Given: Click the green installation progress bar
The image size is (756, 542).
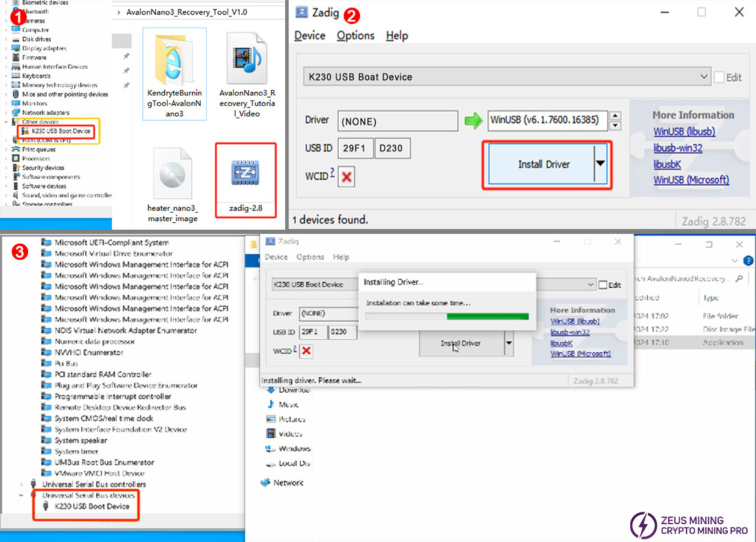Looking at the screenshot, I should (x=487, y=316).
